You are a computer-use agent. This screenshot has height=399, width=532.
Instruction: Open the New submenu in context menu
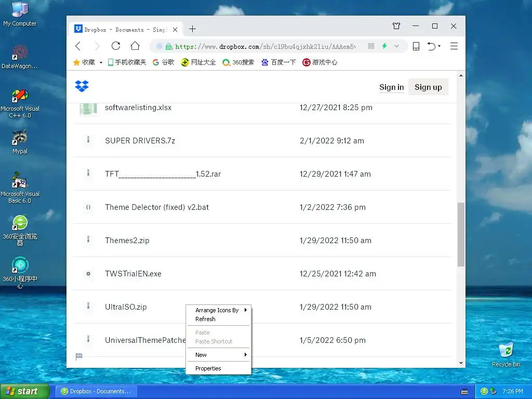click(219, 355)
